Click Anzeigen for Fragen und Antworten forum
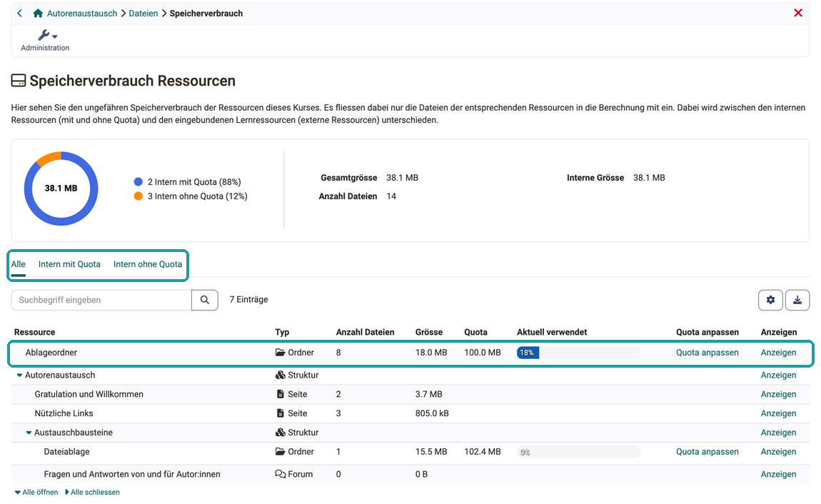This screenshot has width=821, height=504. pos(778,473)
